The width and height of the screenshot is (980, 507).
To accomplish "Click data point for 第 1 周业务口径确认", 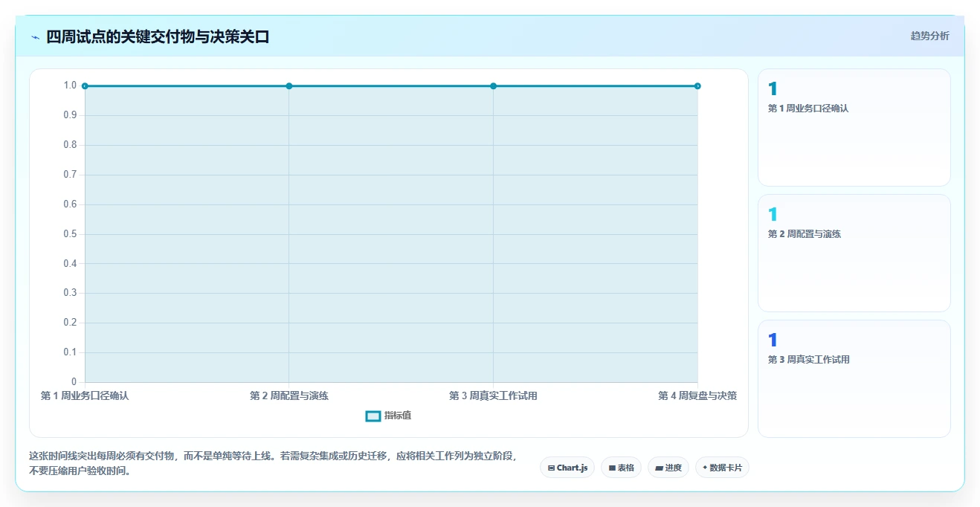I will pos(85,86).
